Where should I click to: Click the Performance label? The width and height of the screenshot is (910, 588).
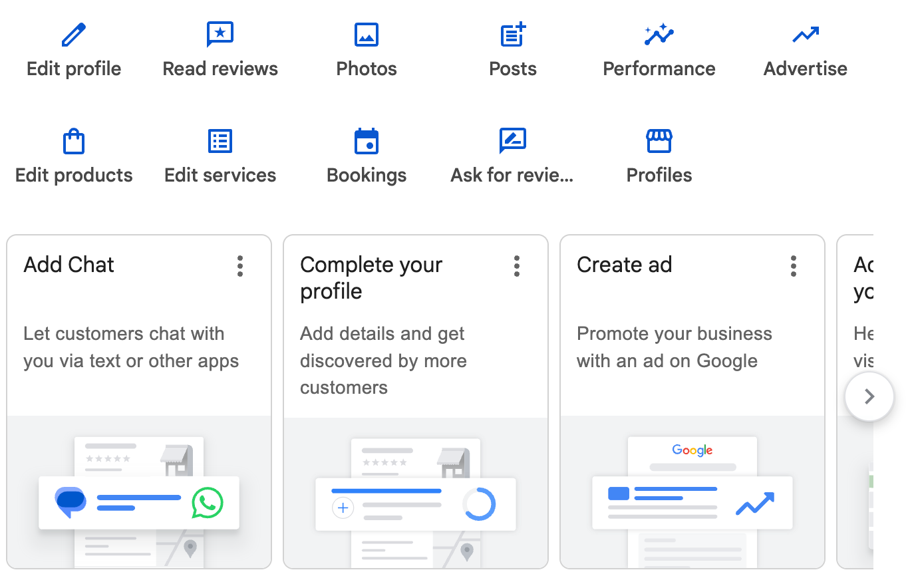(659, 69)
